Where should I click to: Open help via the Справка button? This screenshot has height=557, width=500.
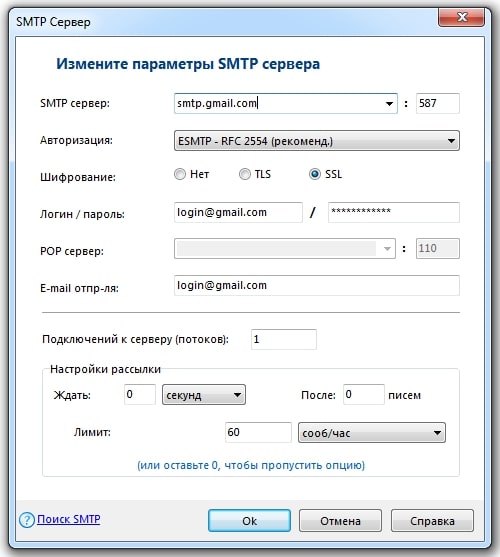pos(432,521)
